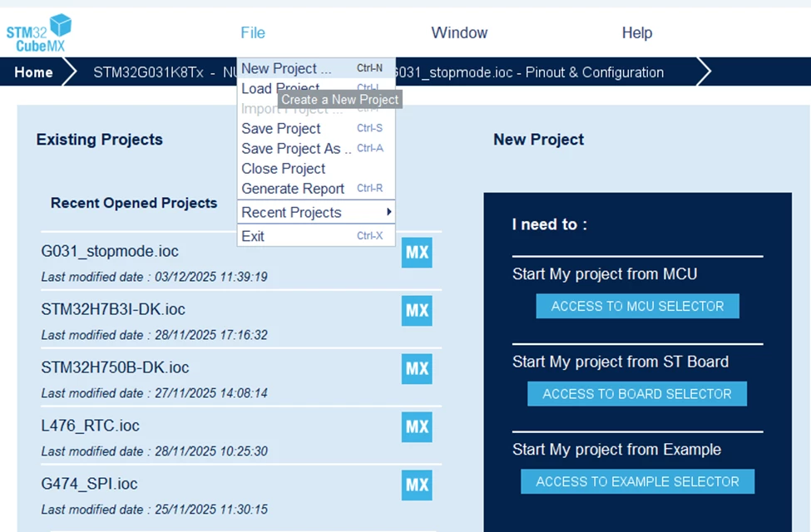Open G474_SPI.ioc via its MX icon

417,485
